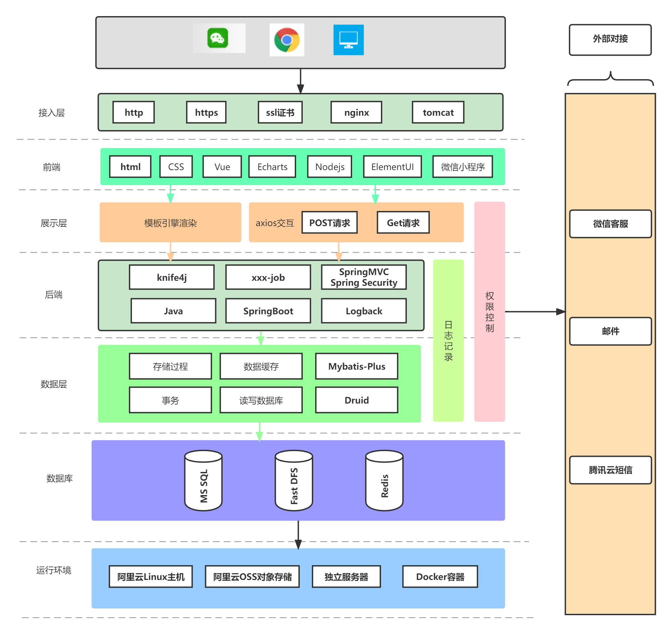Click the https box
This screenshot has width=672, height=642.
pos(206,112)
